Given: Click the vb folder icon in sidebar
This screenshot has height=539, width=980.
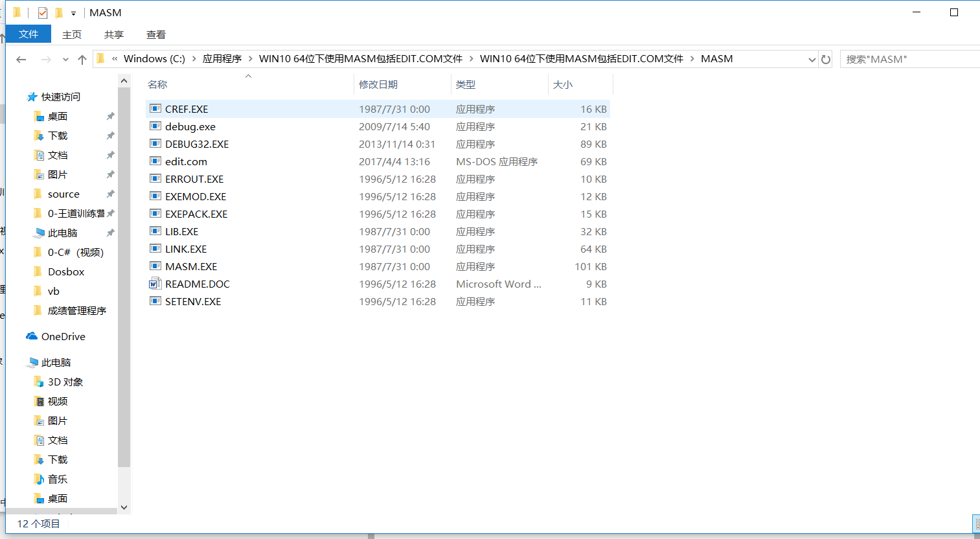Looking at the screenshot, I should click(39, 291).
